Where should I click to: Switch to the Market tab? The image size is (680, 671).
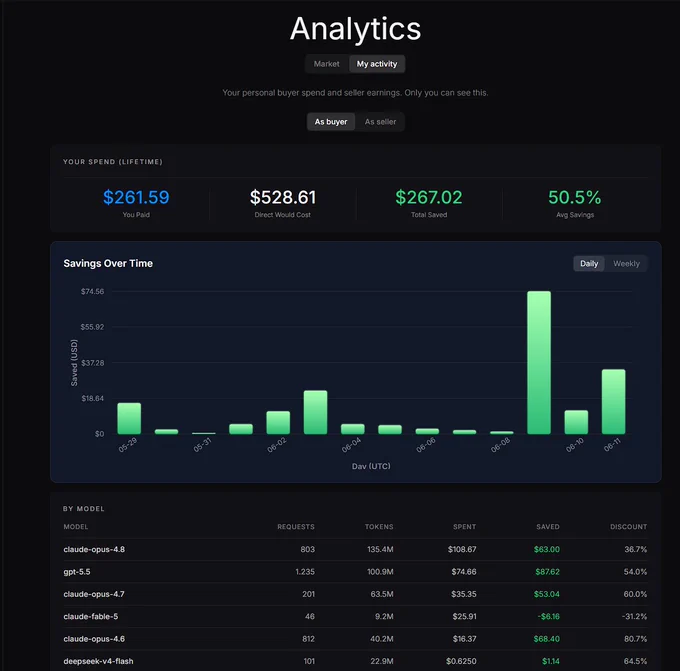point(327,64)
